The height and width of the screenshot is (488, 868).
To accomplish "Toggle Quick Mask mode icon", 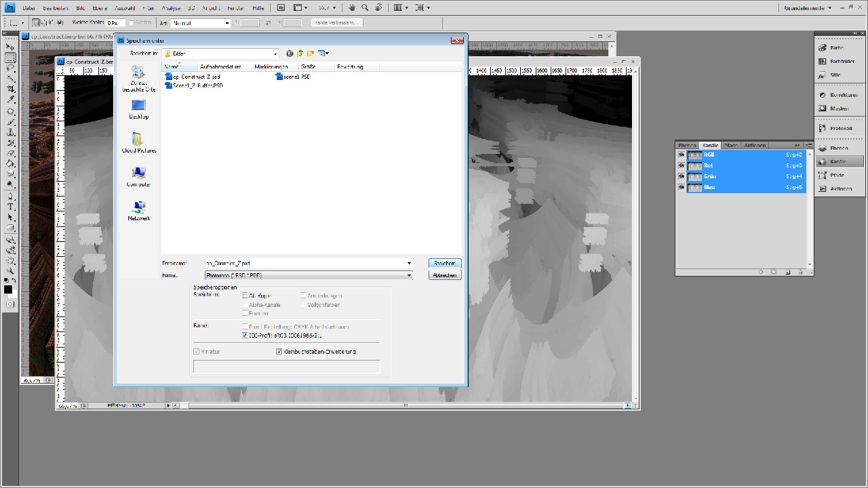I will click(10, 304).
